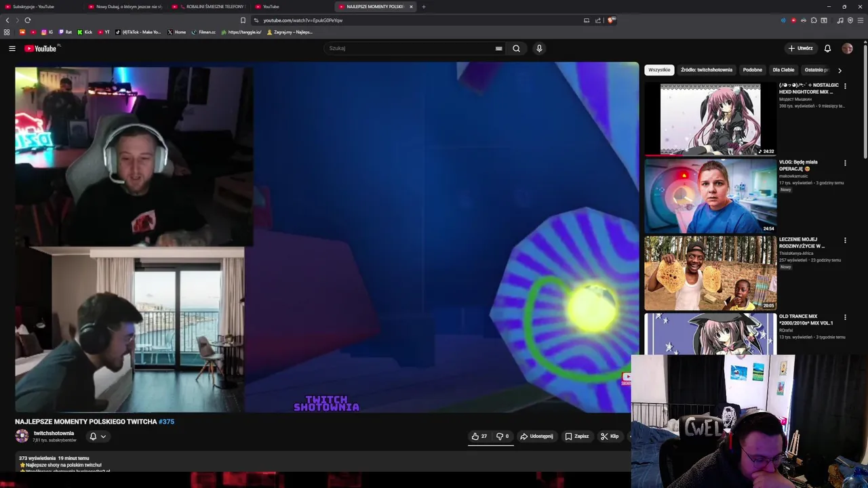Reload the page with the refresh icon

click(x=28, y=20)
